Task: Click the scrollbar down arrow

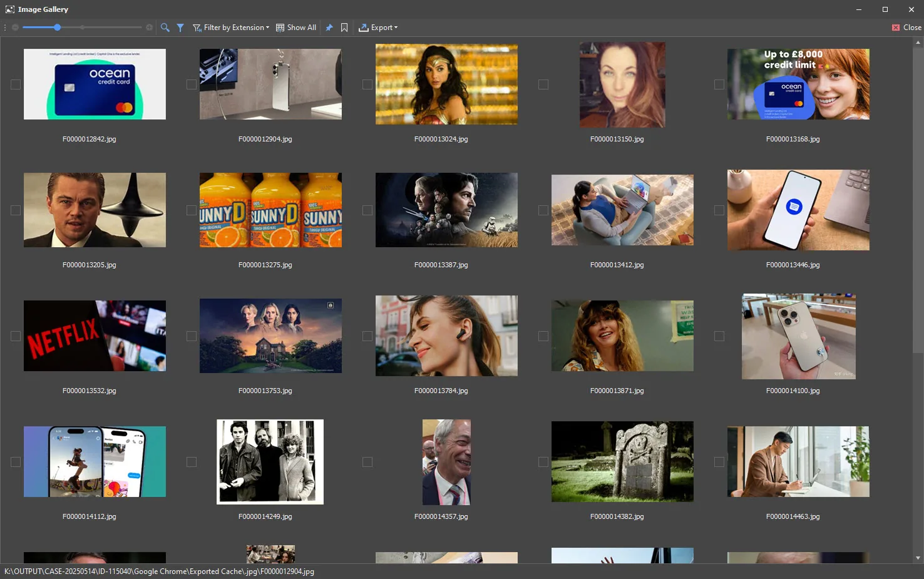Action: (918, 558)
